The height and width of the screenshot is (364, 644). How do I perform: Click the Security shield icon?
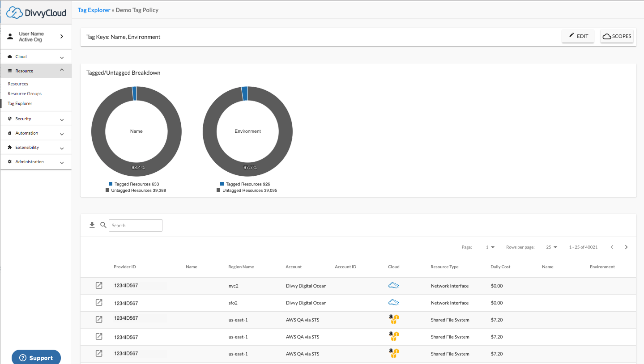click(10, 119)
